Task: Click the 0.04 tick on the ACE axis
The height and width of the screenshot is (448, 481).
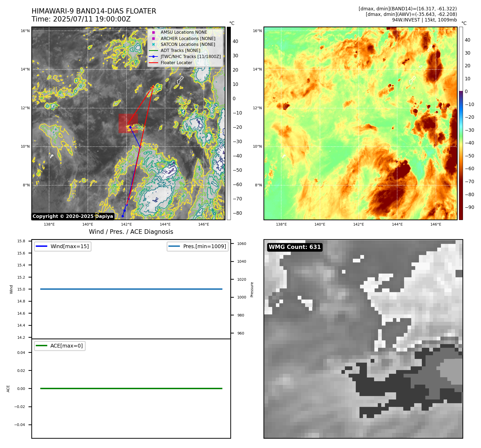Action: coord(21,353)
